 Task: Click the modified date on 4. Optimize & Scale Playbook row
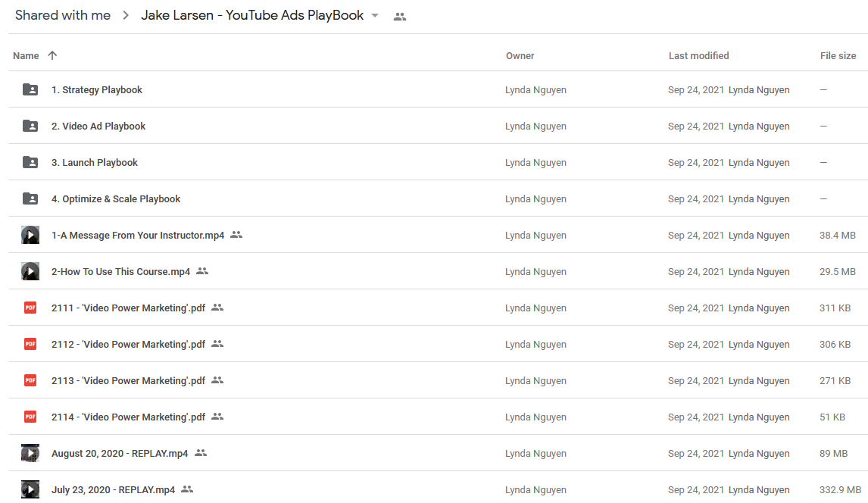(x=696, y=199)
